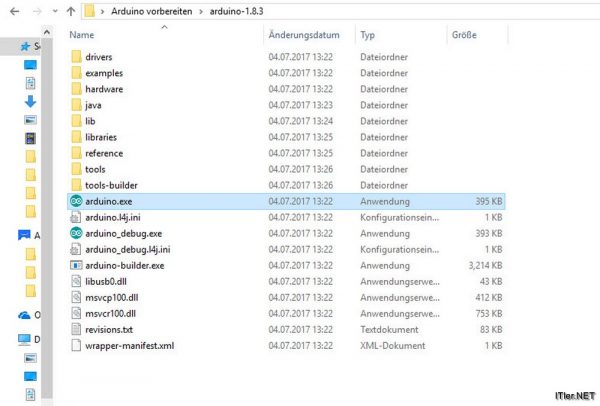Click the libusb0.dll file icon
The image size is (600, 406).
(76, 281)
